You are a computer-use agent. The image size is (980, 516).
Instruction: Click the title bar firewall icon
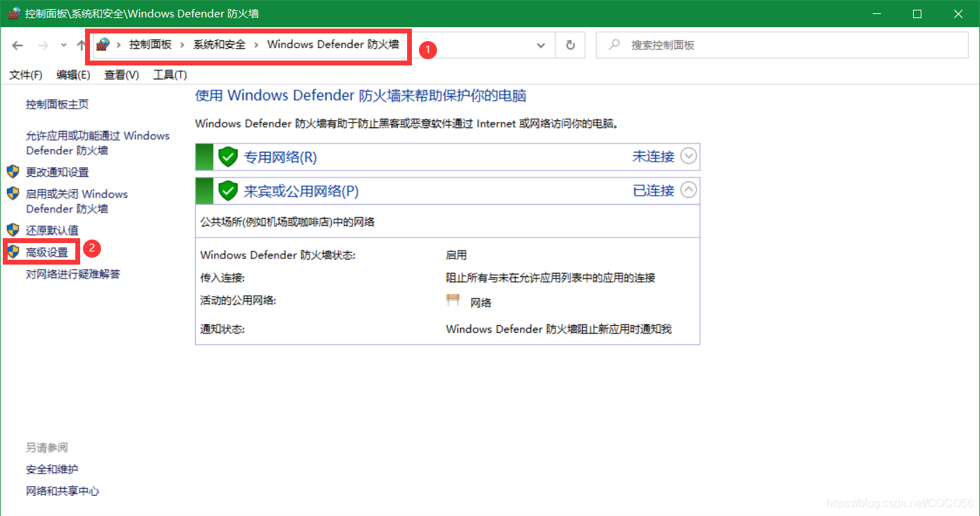point(14,13)
